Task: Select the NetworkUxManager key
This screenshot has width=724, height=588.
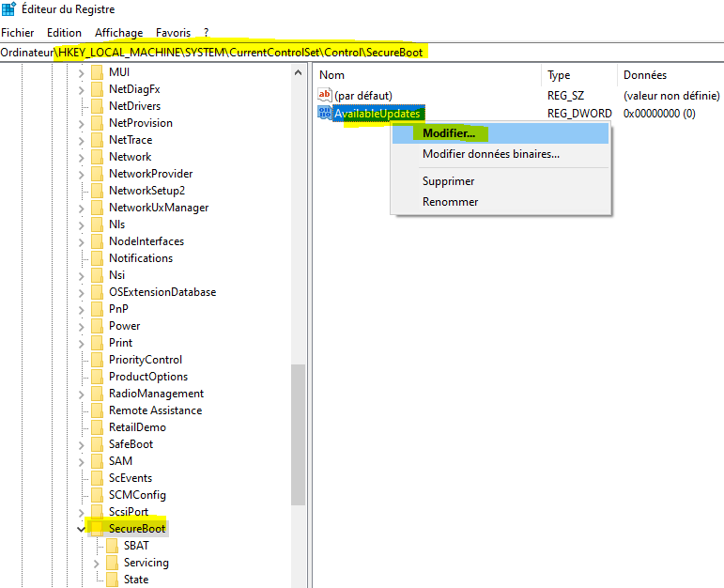Action: tap(159, 208)
